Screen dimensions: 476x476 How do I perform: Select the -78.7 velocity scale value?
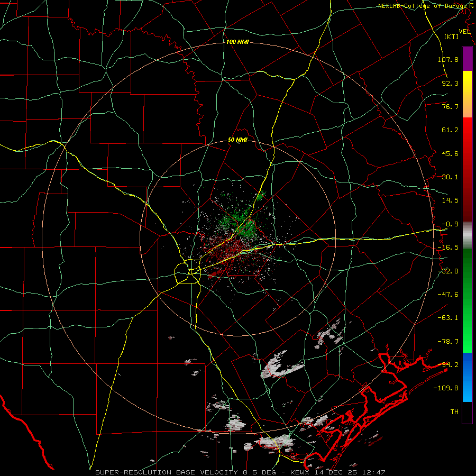[x=448, y=342]
